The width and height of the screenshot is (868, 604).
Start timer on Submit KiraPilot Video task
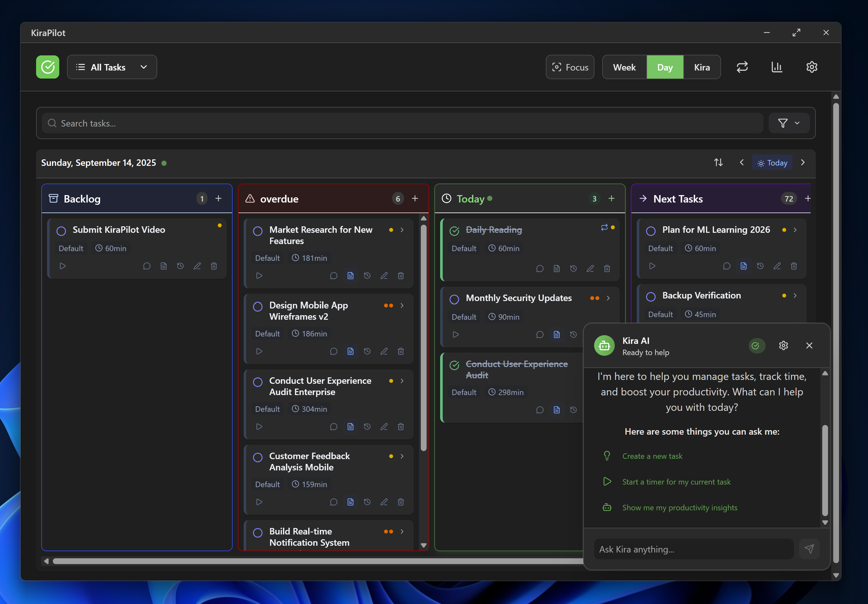tap(63, 266)
